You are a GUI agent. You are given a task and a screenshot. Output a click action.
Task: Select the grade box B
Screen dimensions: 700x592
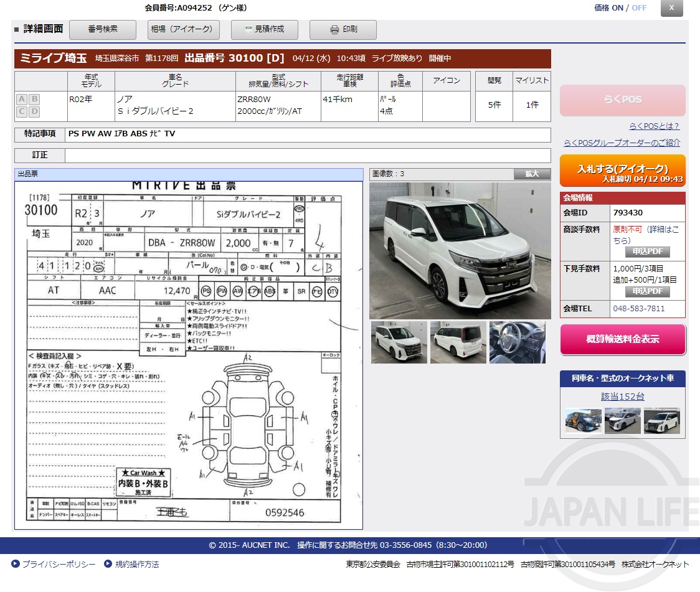click(34, 100)
